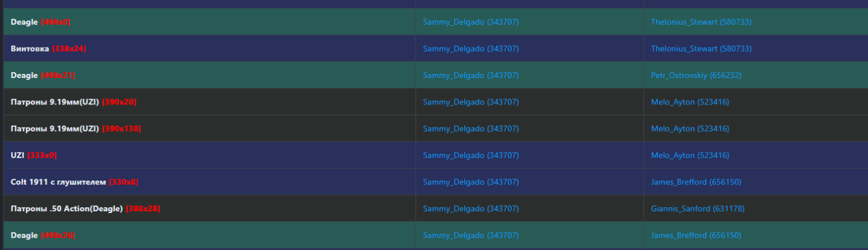Open Melo_Ayton link in the UZI [333x0] row
This screenshot has width=868, height=250.
click(x=690, y=156)
